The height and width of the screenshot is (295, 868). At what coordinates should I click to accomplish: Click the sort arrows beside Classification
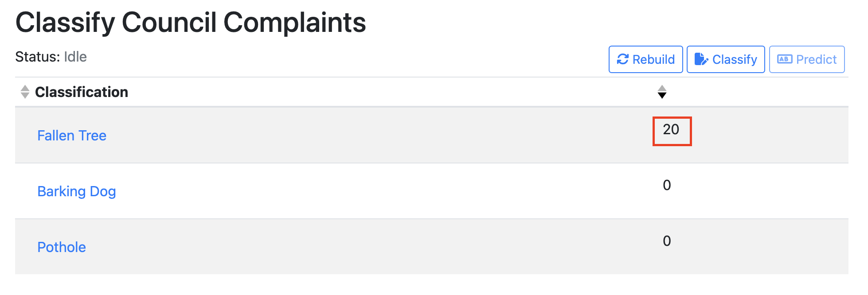pyautogui.click(x=25, y=92)
